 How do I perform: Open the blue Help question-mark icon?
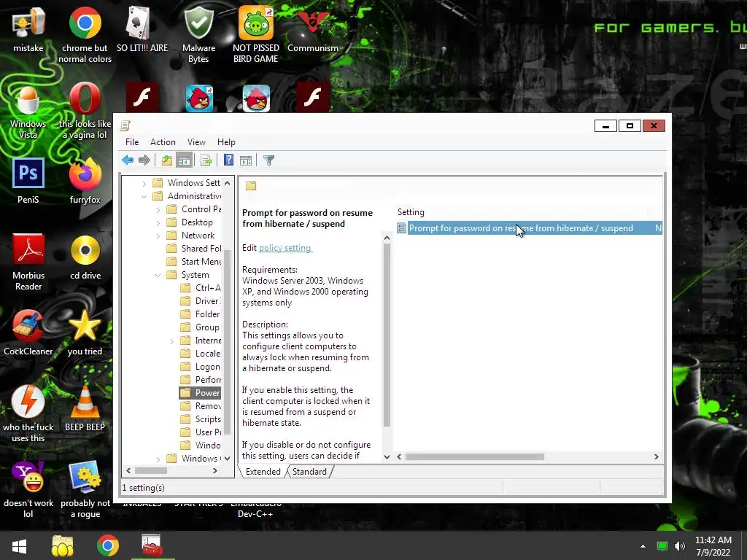[x=228, y=160]
